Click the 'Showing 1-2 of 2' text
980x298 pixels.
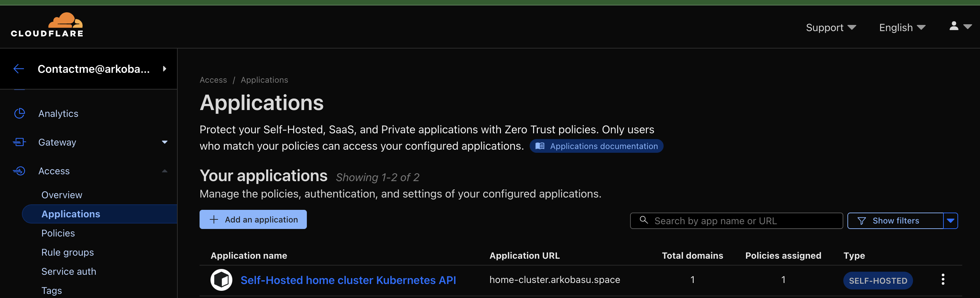point(377,177)
